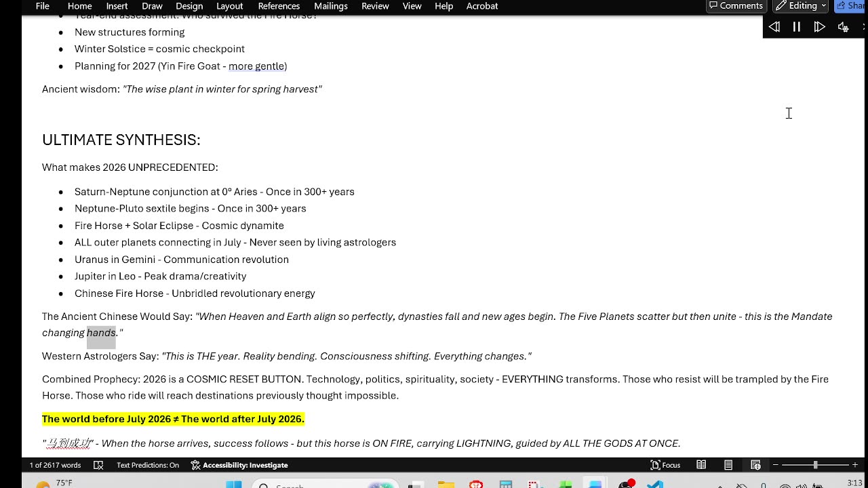This screenshot has width=868, height=488.
Task: Click the Chinese phrase 马到成功
Action: pos(68,443)
